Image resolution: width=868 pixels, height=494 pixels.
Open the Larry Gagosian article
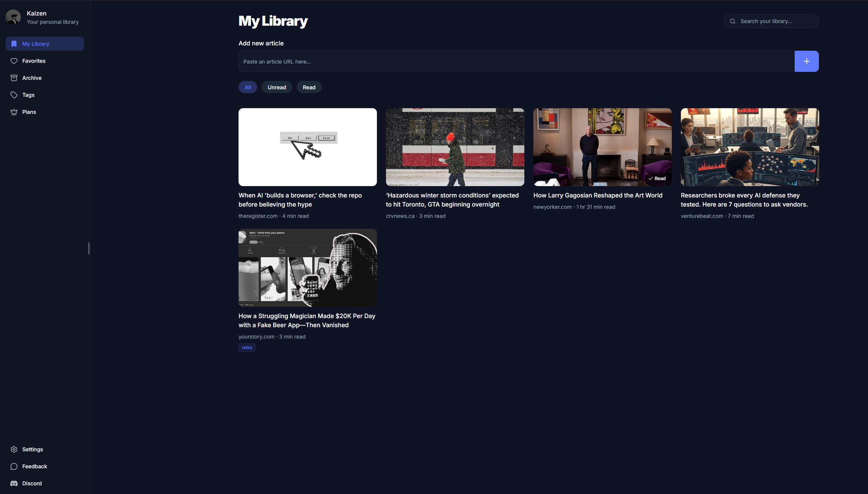[x=597, y=195]
